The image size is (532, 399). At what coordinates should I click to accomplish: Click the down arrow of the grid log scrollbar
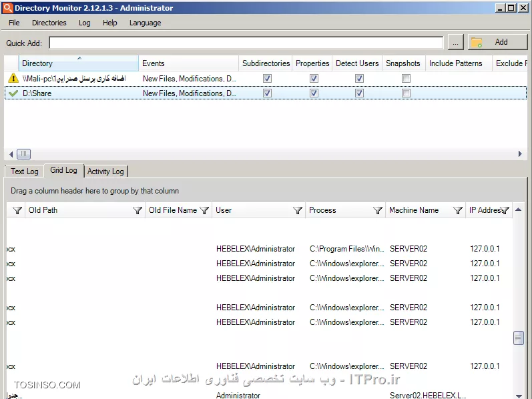pos(519,396)
